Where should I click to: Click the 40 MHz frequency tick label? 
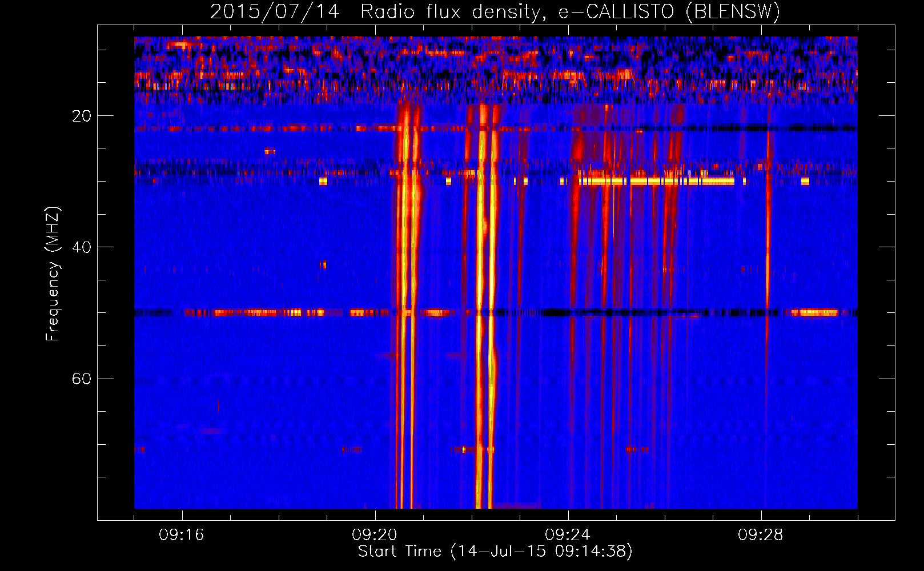point(82,247)
